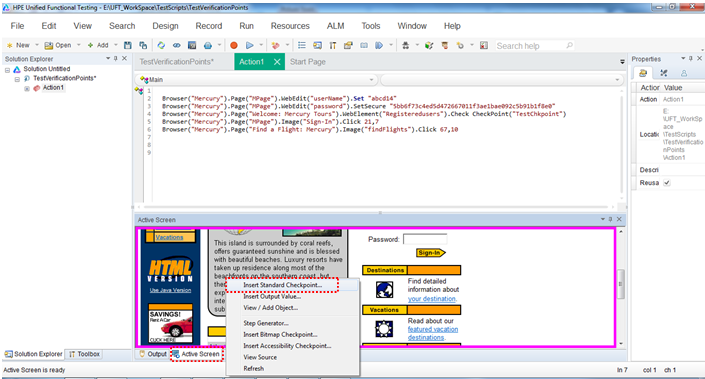Open the Open button dropdown arrow
705x379 pixels.
coord(79,45)
